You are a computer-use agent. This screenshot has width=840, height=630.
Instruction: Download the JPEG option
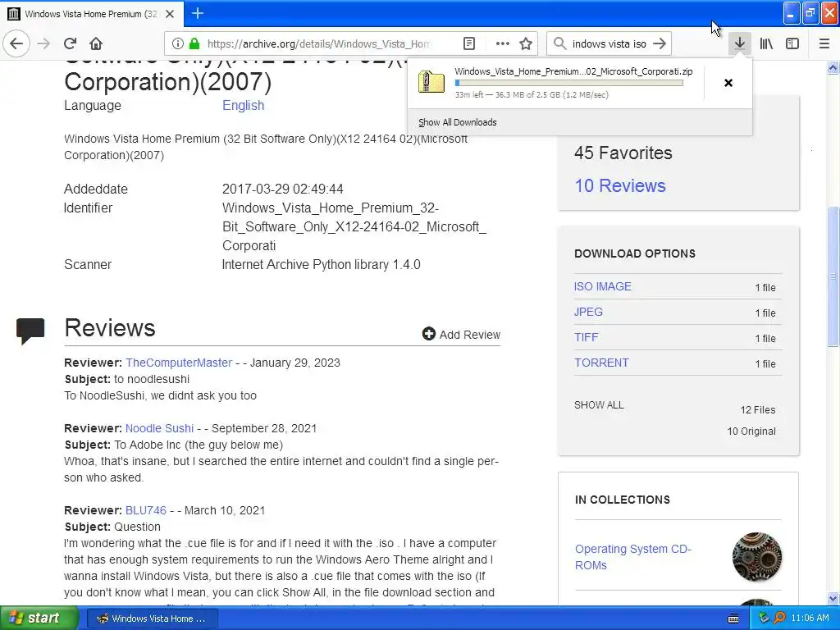click(x=588, y=312)
